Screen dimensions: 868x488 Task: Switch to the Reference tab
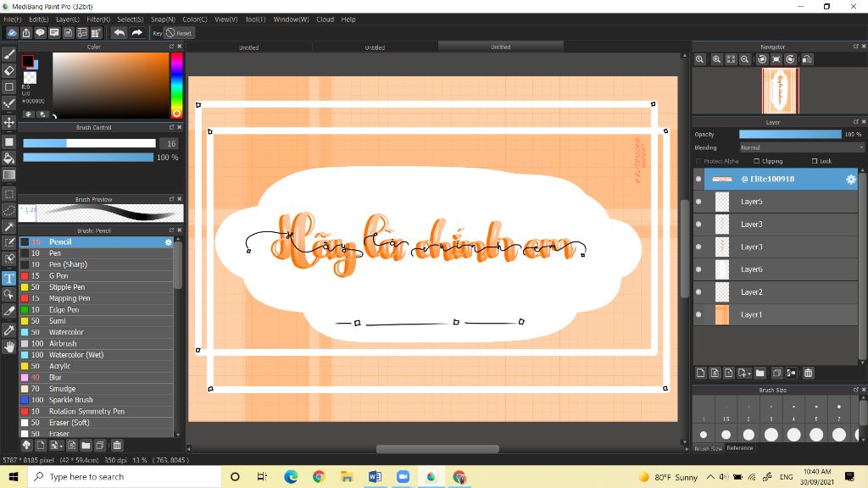[740, 447]
